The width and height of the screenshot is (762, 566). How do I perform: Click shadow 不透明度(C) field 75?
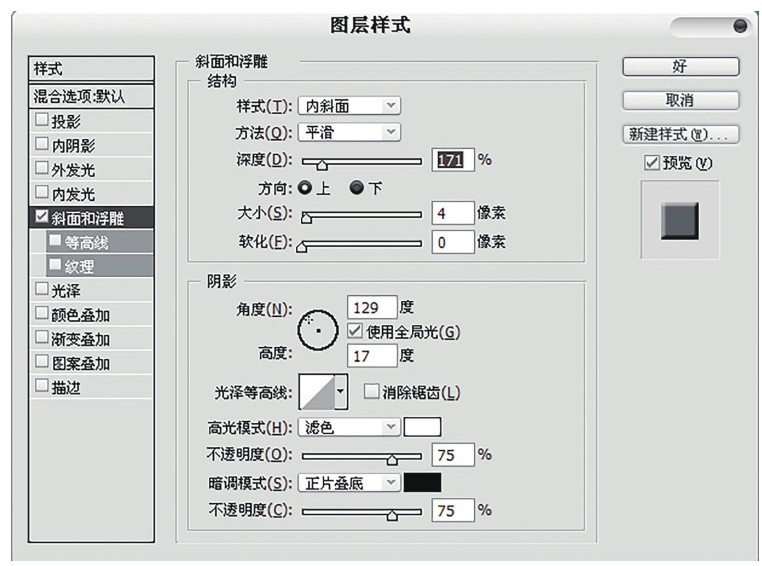[453, 511]
